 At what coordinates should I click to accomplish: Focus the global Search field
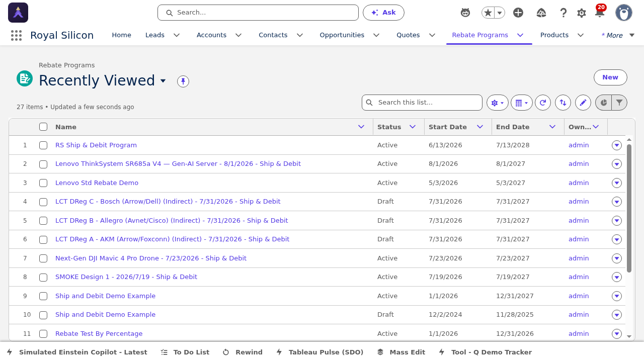[258, 13]
